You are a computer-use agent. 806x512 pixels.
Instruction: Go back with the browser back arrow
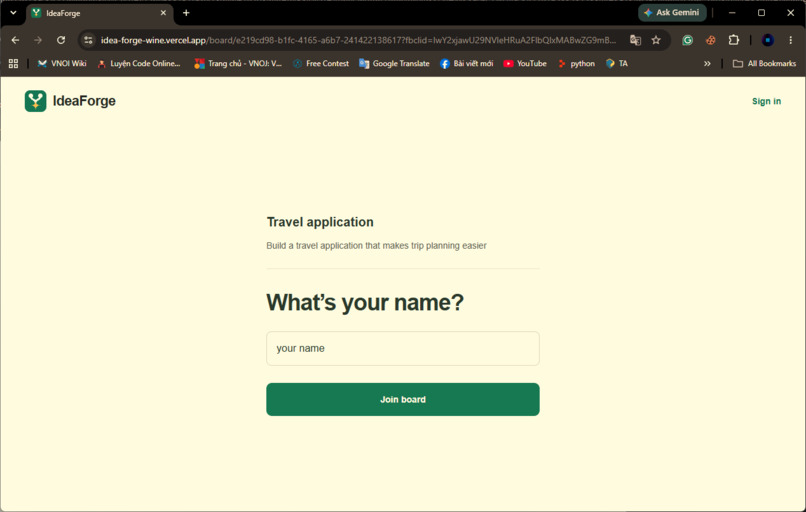(15, 40)
